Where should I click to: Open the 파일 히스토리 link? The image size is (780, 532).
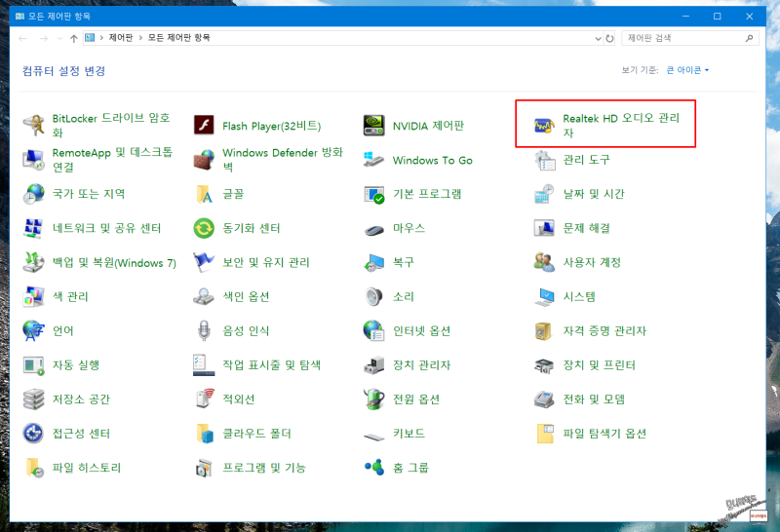(87, 468)
